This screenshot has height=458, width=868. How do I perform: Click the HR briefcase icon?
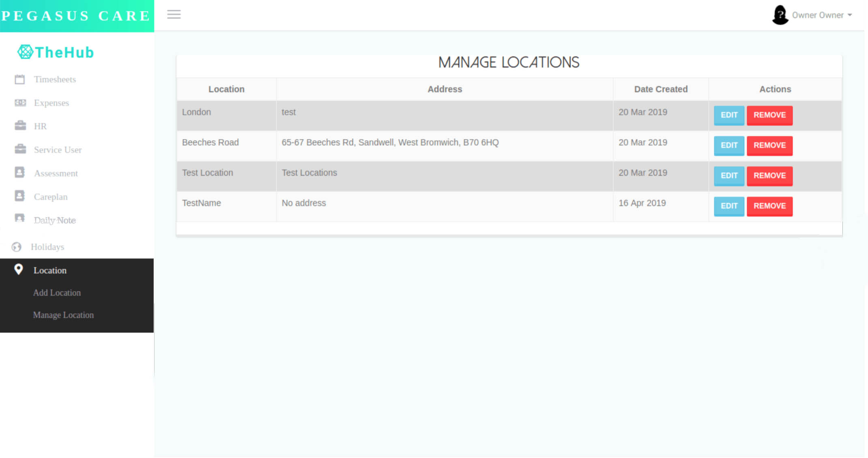coord(20,126)
